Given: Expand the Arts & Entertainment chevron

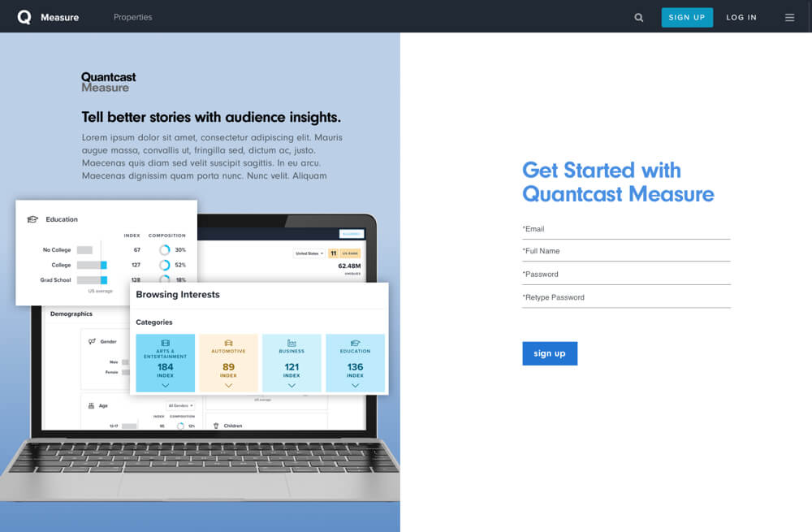Looking at the screenshot, I should tap(165, 386).
